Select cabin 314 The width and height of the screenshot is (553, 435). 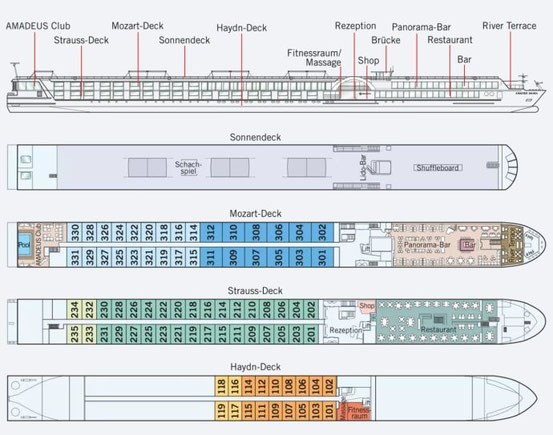[x=193, y=232]
